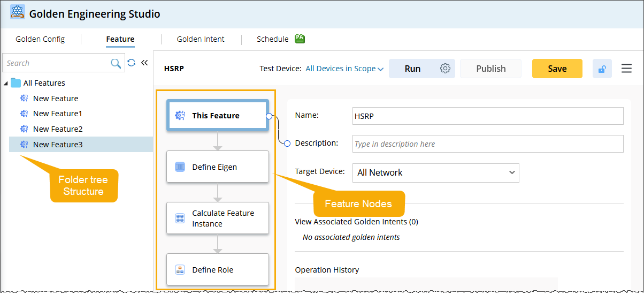
Task: Click the Publish button
Action: pos(490,69)
